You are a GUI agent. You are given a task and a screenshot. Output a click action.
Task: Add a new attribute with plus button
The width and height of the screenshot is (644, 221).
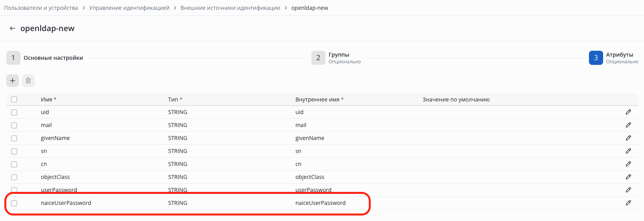pyautogui.click(x=13, y=81)
